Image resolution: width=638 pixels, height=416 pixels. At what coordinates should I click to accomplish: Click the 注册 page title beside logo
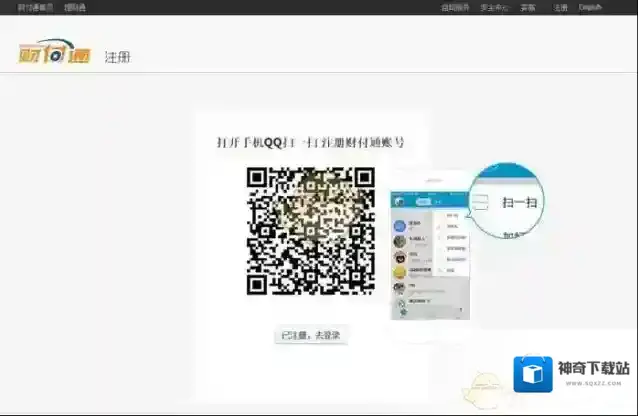pos(117,57)
